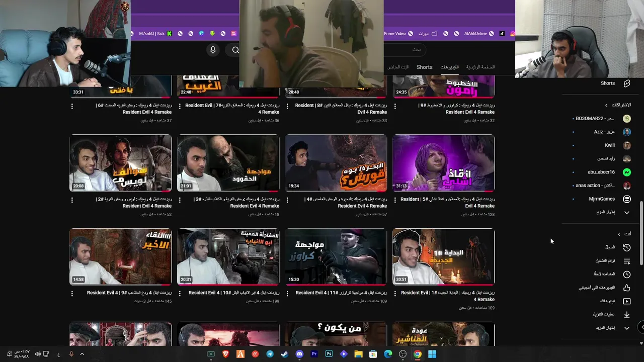Switch to the الفيديوهات channel tab
Viewport: 644px width, 362px height.
449,67
